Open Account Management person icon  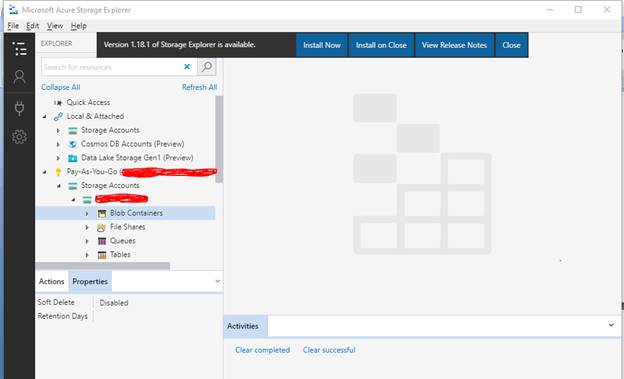(19, 77)
